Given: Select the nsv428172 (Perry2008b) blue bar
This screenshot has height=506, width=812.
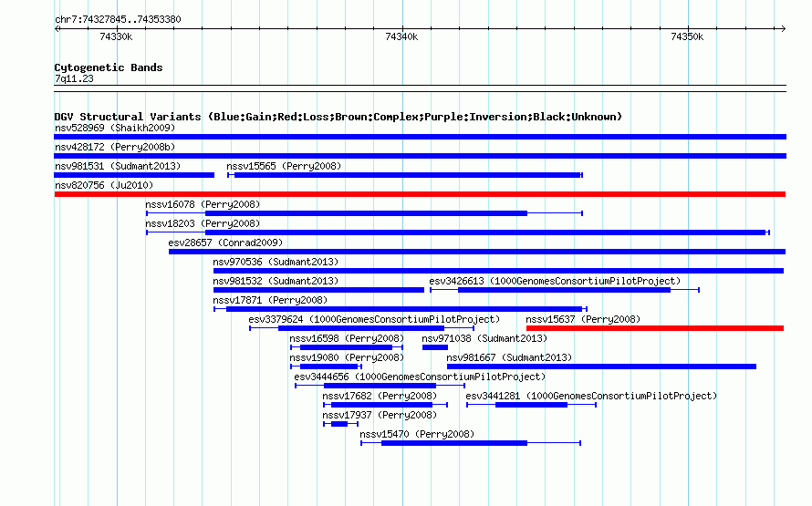Looking at the screenshot, I should coord(420,156).
